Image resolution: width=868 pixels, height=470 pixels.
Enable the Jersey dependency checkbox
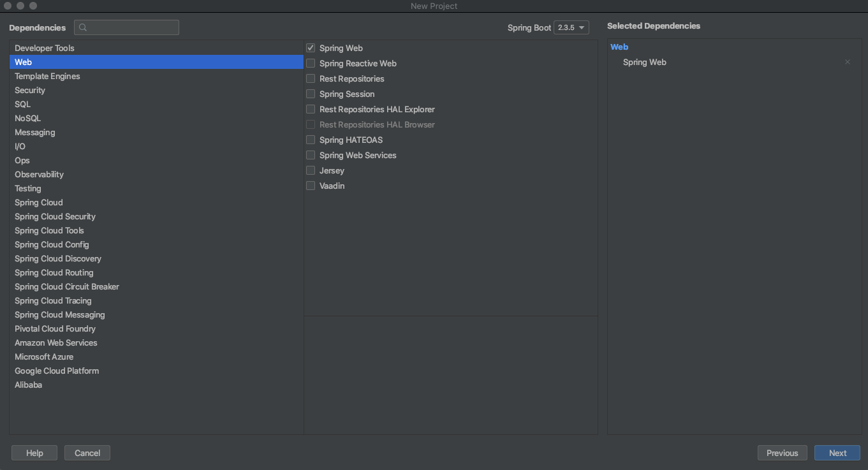tap(311, 170)
